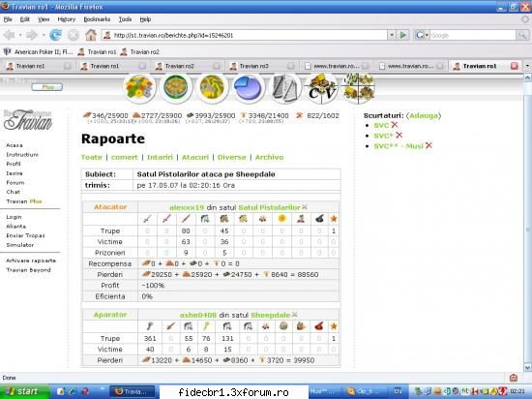The width and height of the screenshot is (532, 399).
Task: Open the History menu
Action: (x=67, y=19)
